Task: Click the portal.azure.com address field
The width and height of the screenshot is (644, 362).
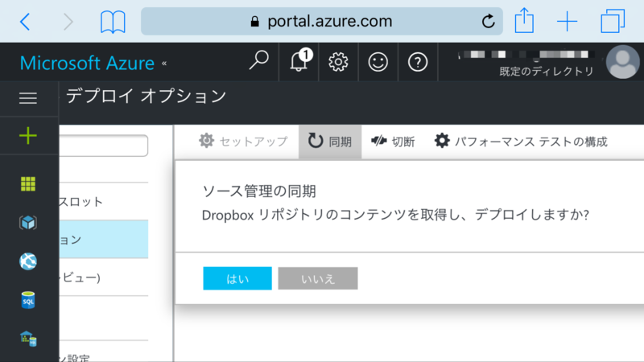Action: (x=321, y=21)
